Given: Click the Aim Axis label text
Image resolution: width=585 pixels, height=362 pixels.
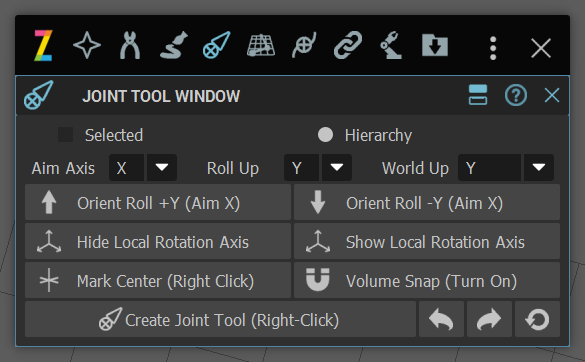Looking at the screenshot, I should tap(63, 168).
